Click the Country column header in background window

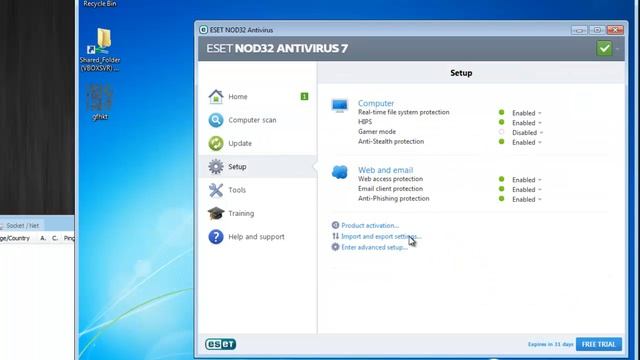click(x=16, y=238)
